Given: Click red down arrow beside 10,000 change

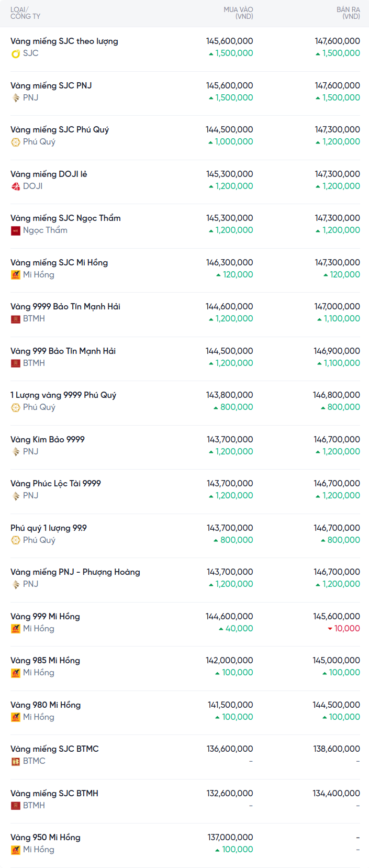Looking at the screenshot, I should [330, 629].
